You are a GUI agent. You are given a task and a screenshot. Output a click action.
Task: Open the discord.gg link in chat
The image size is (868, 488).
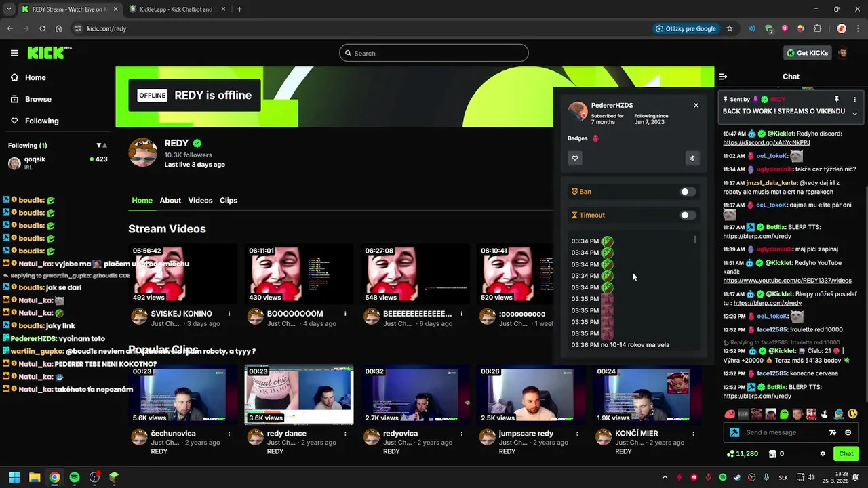766,143
